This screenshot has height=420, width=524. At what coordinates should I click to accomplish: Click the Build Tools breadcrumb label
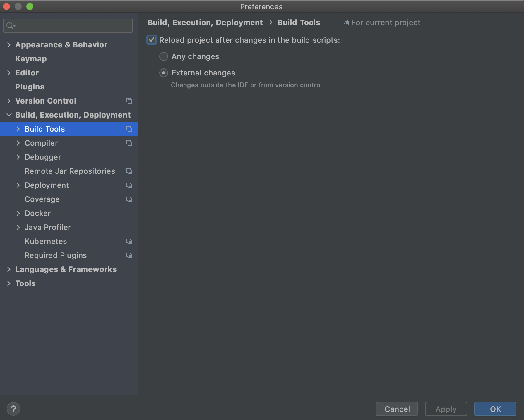point(299,23)
